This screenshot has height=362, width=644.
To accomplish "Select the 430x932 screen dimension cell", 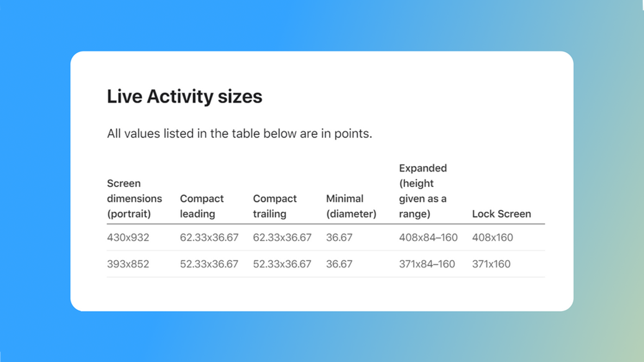I will (x=128, y=237).
